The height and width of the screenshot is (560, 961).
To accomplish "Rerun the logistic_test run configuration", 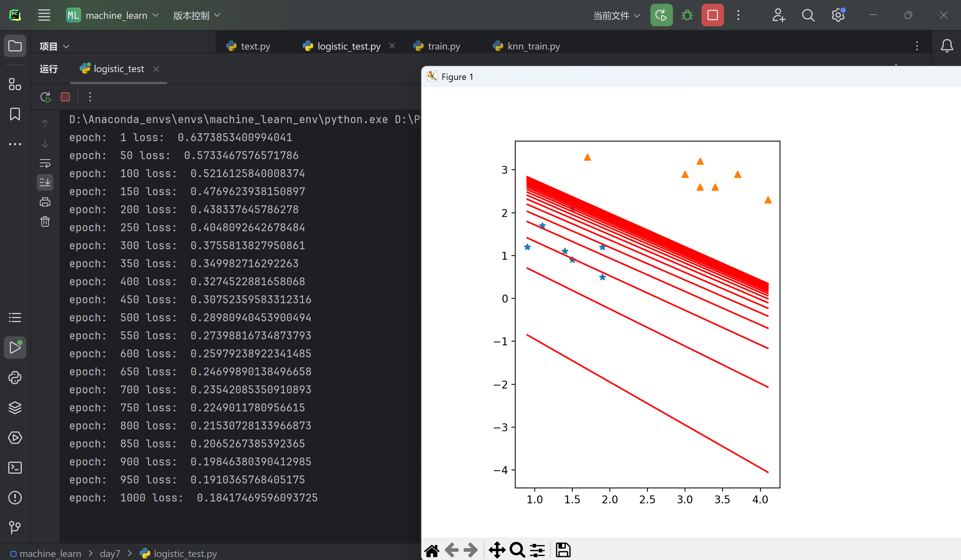I will 45,97.
